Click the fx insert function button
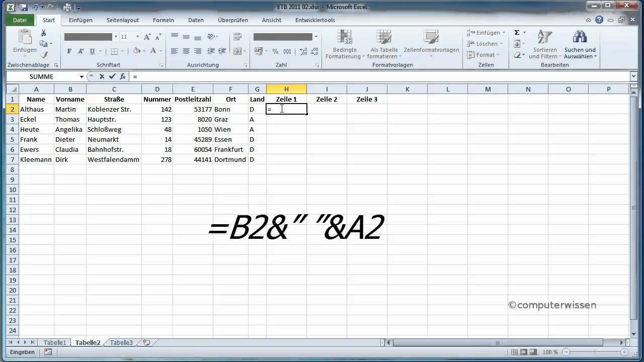 coord(122,76)
